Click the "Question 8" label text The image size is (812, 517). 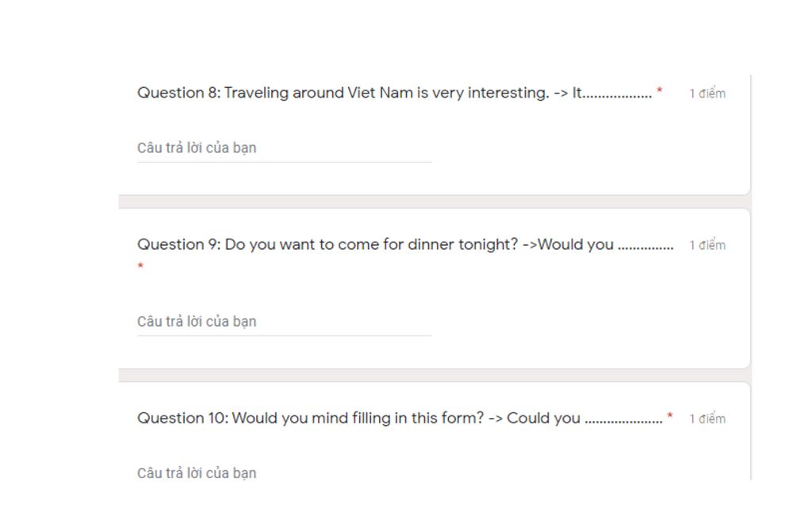(x=178, y=93)
